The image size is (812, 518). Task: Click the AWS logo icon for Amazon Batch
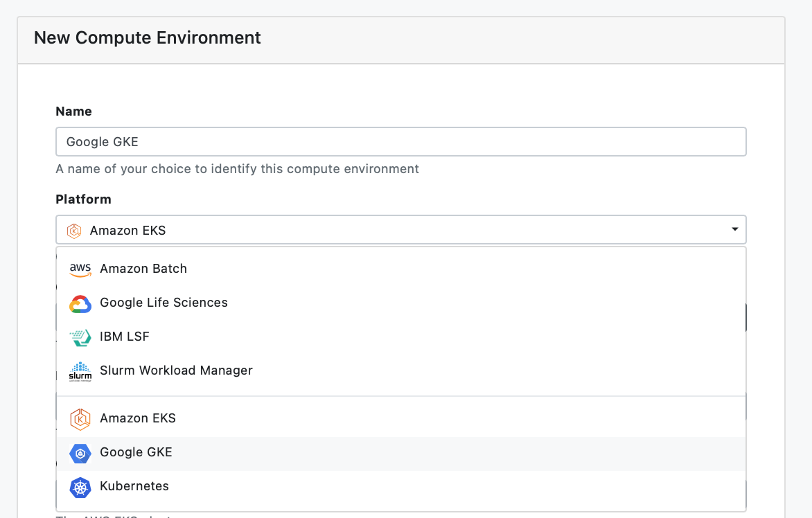[80, 269]
